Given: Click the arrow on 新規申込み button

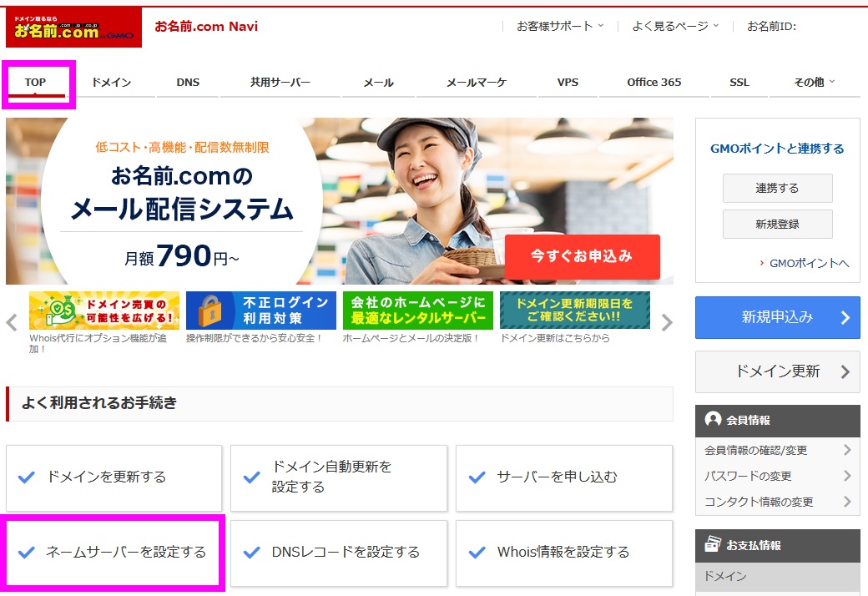Looking at the screenshot, I should click(845, 317).
